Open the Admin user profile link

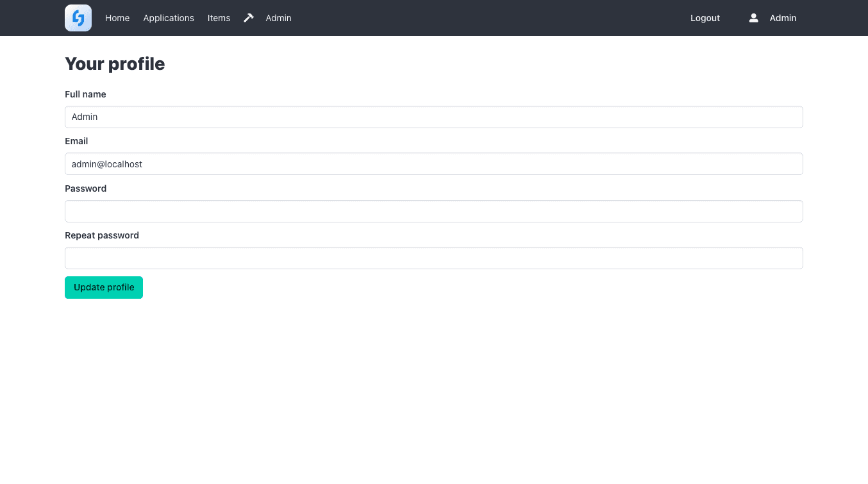pos(783,18)
